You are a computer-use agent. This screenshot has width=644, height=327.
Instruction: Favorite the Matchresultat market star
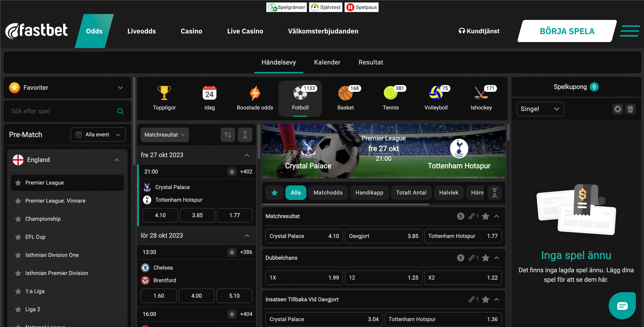pos(486,216)
